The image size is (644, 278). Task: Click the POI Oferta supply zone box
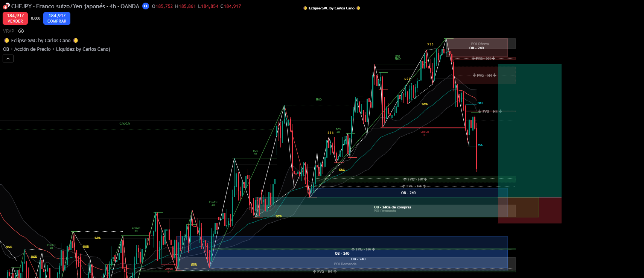pos(480,44)
